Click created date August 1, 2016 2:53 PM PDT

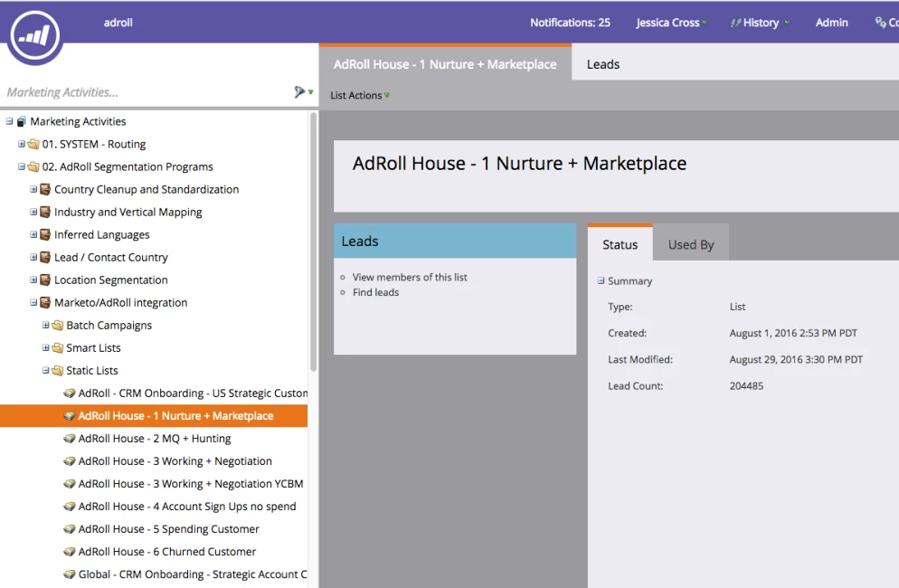click(x=793, y=333)
